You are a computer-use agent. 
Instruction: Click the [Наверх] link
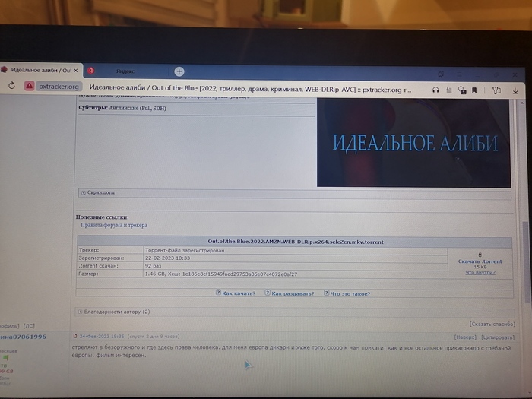465,337
